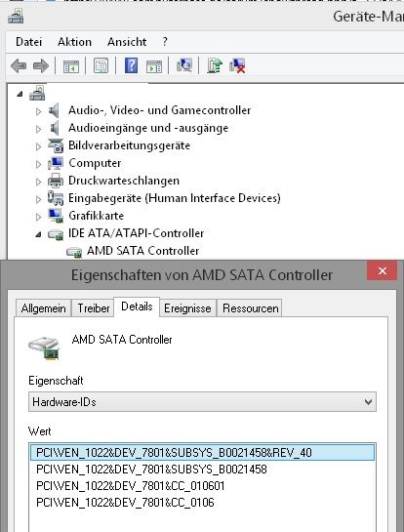Toggle the action pane toolbar icon
This screenshot has height=532, width=404.
[x=154, y=66]
